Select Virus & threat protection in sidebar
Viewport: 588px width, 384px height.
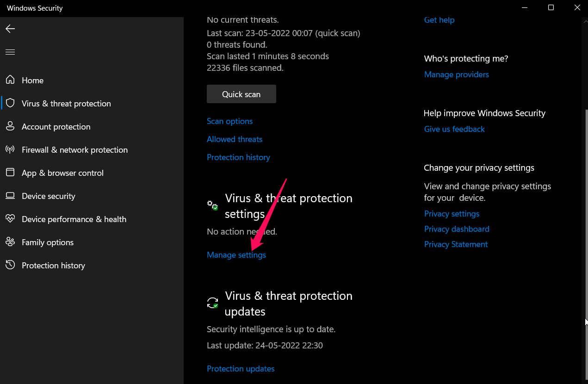pyautogui.click(x=66, y=104)
